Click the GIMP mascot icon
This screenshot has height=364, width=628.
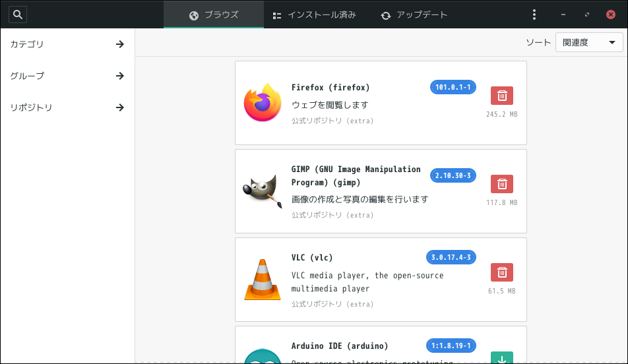click(263, 191)
